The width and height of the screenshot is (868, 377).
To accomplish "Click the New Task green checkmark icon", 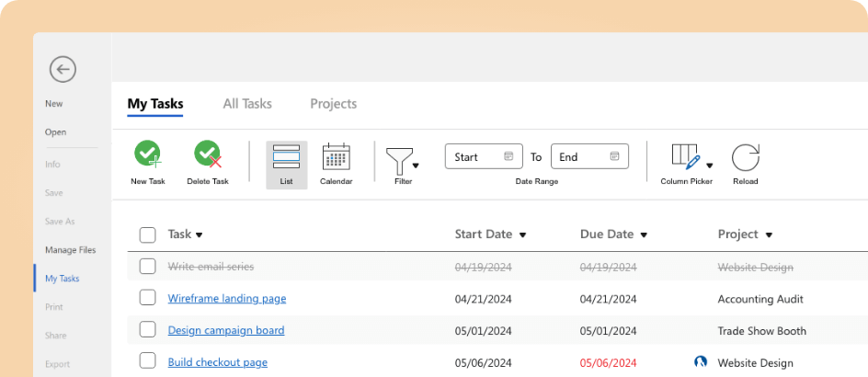I will 148,154.
